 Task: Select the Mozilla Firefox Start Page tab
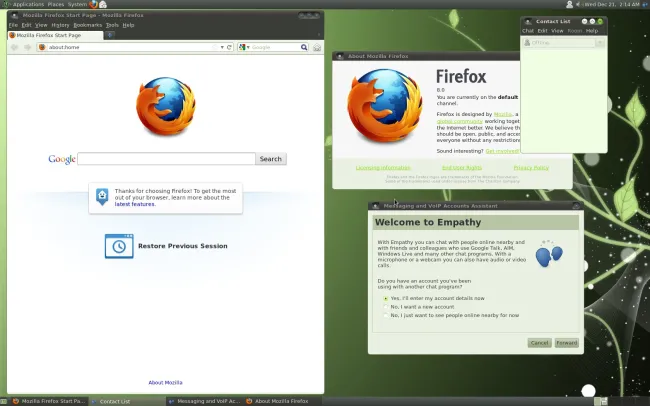[55, 35]
